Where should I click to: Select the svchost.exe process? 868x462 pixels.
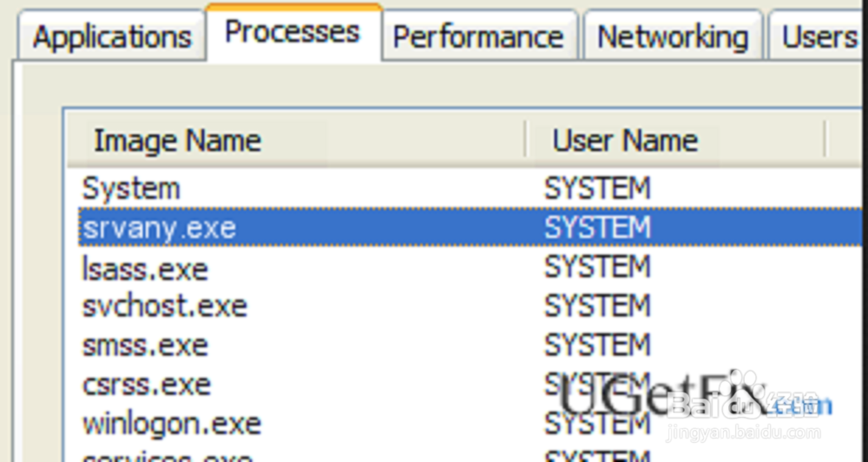click(470, 307)
